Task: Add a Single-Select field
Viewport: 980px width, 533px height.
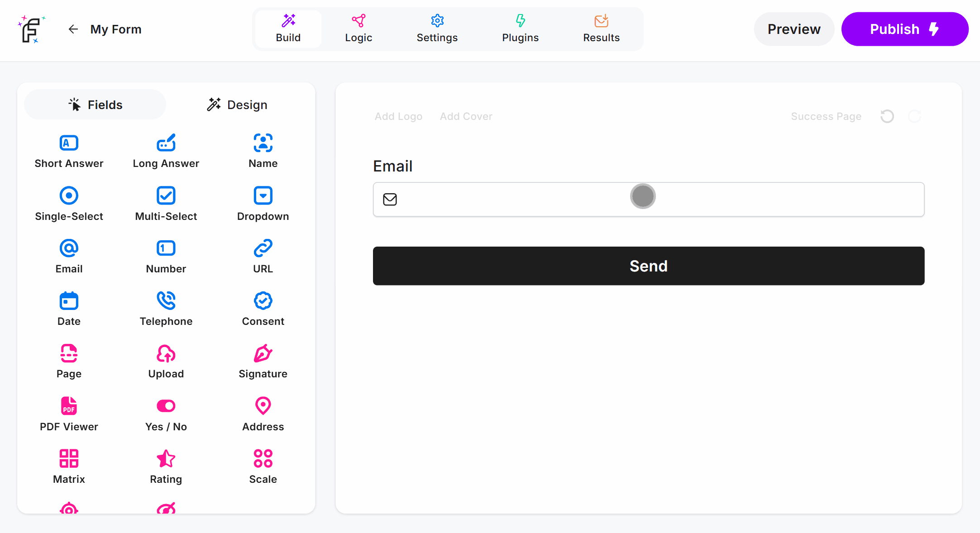Action: point(69,204)
